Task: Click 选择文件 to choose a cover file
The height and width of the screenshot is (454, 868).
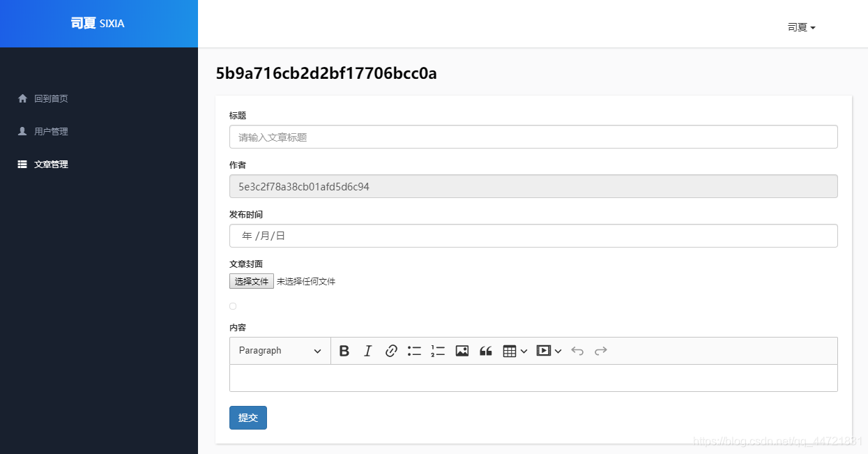Action: (251, 281)
